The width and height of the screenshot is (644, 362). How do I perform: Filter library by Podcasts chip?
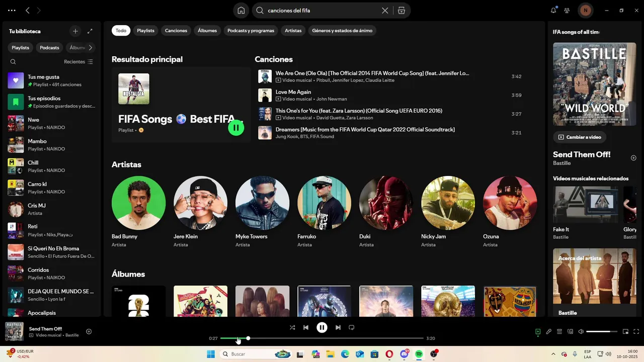point(49,48)
